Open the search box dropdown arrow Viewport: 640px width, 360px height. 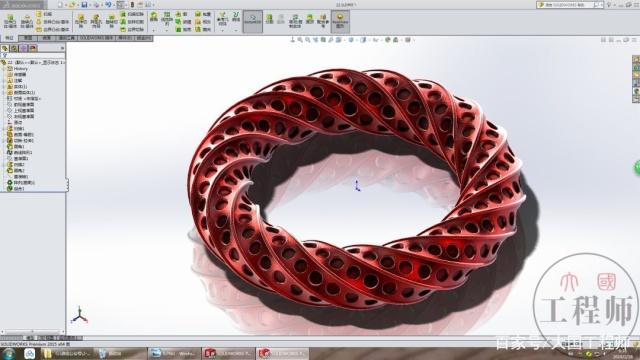(x=602, y=5)
